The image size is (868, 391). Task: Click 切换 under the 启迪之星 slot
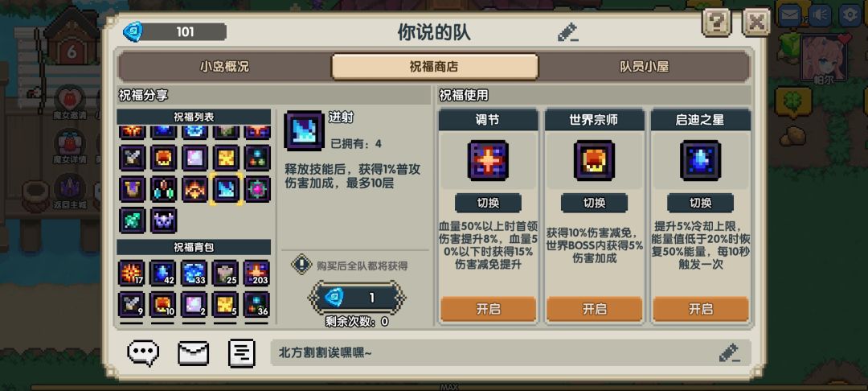click(x=701, y=203)
